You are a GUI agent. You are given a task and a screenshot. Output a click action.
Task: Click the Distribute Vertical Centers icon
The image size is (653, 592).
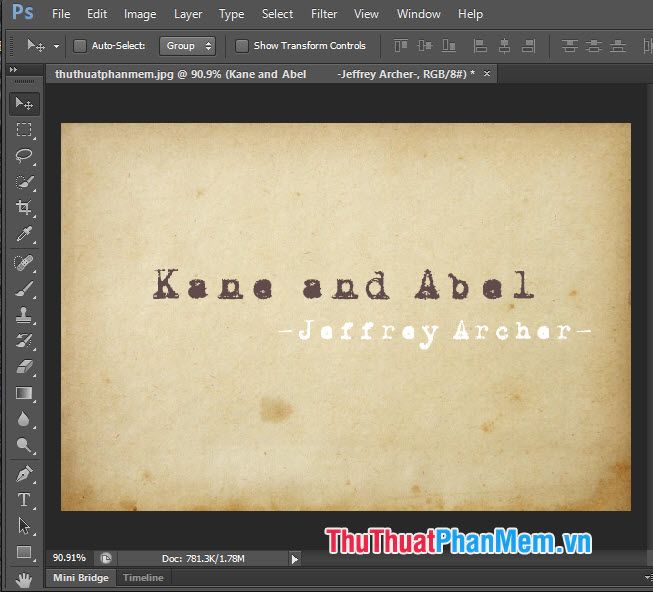pyautogui.click(x=593, y=45)
